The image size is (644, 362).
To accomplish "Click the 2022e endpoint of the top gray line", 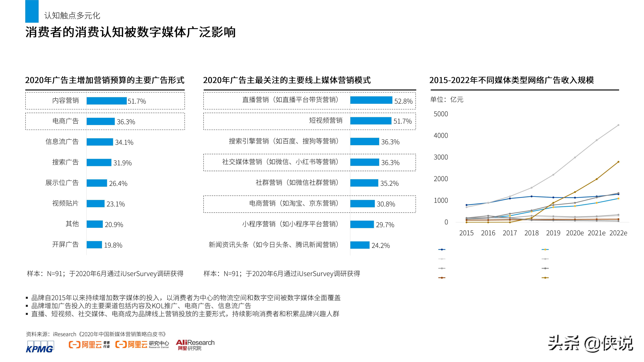I will [x=619, y=125].
